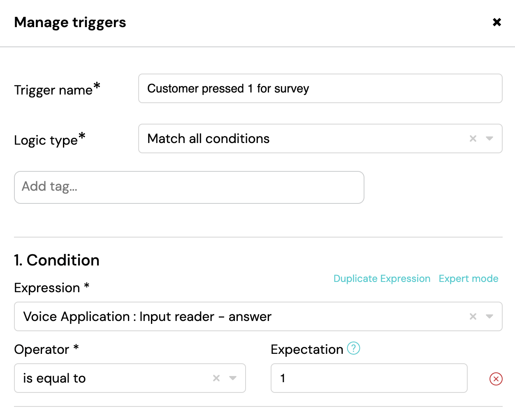The width and height of the screenshot is (515, 420).
Task: Click Duplicate Expression link
Action: point(382,279)
